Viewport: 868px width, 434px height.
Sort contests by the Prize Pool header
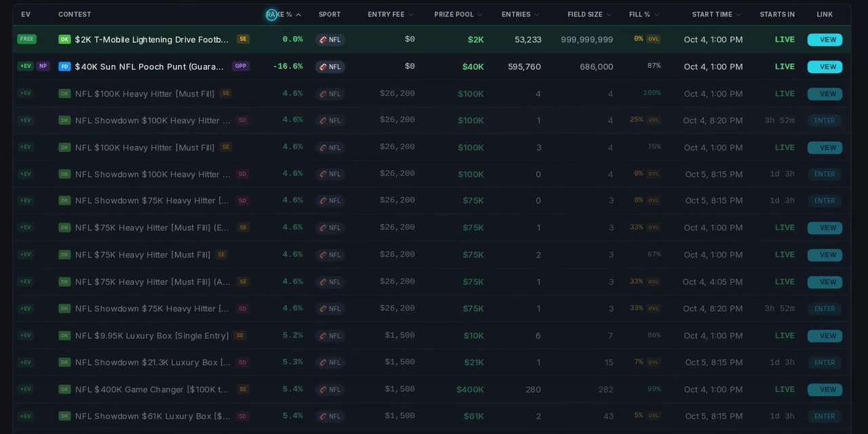(x=458, y=14)
